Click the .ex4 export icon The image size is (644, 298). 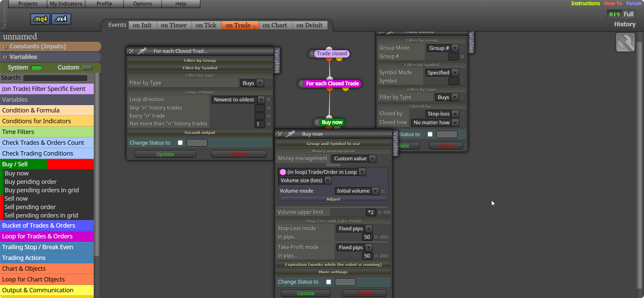61,19
